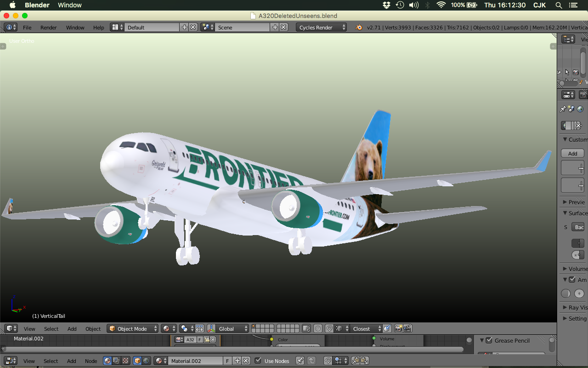Open the Blender application menu
The width and height of the screenshot is (588, 368).
click(x=37, y=5)
